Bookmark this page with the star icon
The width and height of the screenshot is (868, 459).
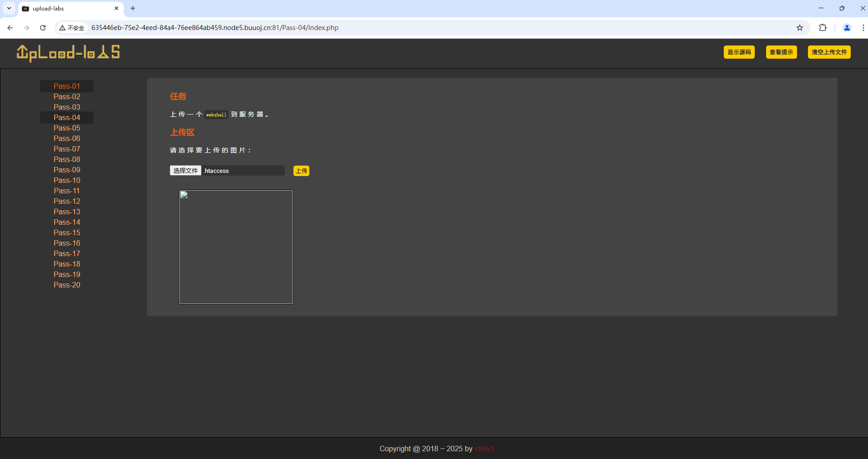coord(800,28)
